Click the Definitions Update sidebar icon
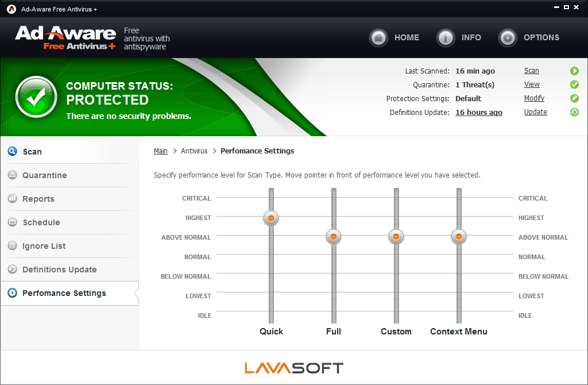This screenshot has width=588, height=385. coord(13,269)
